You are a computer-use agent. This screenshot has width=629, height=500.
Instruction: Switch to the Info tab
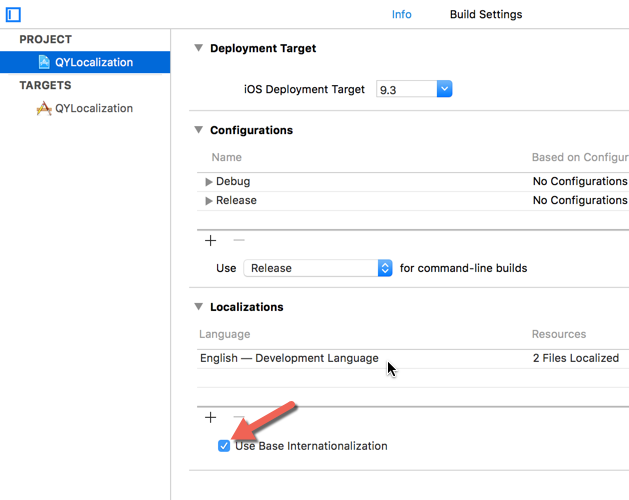402,14
